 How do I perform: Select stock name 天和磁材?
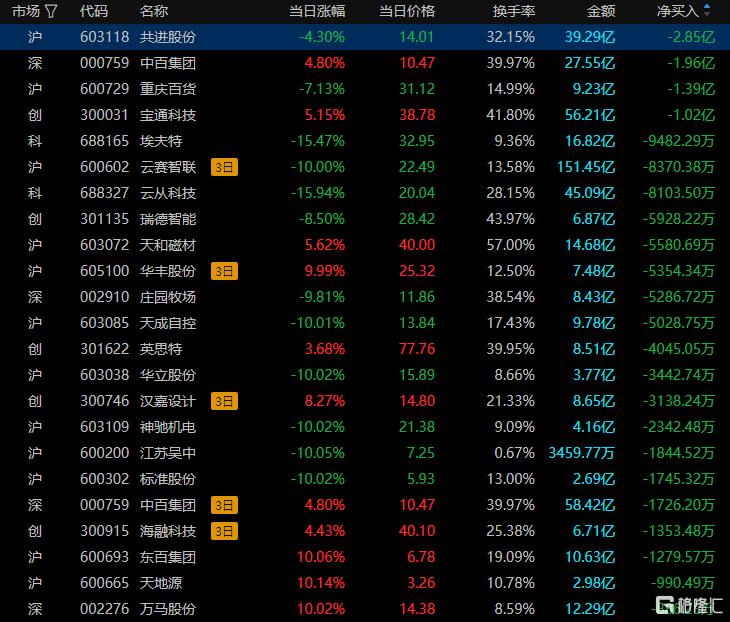[168, 245]
